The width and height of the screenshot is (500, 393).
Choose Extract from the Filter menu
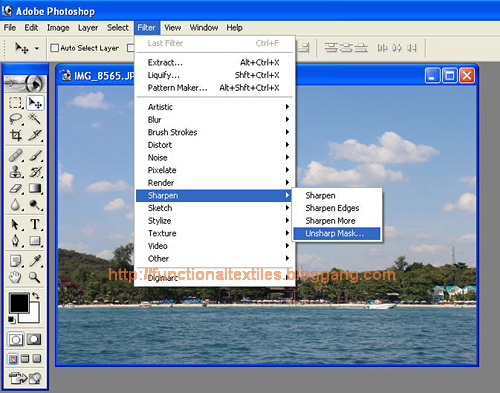pyautogui.click(x=214, y=62)
